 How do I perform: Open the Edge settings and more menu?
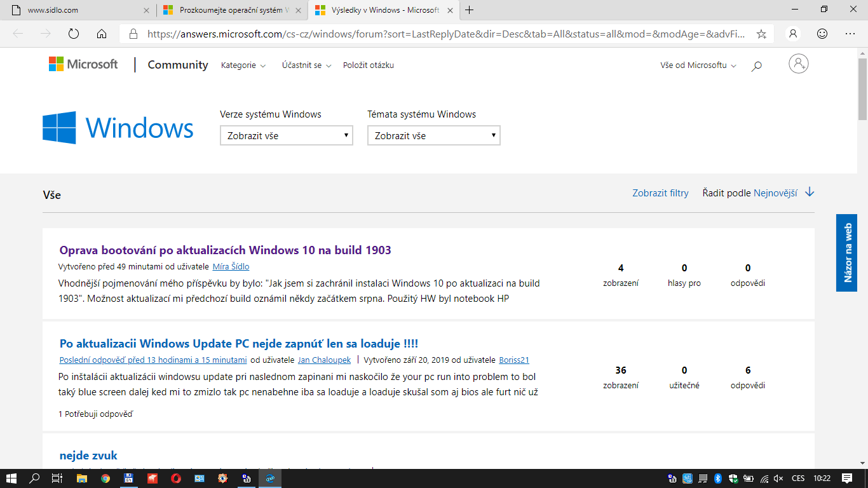click(x=850, y=34)
